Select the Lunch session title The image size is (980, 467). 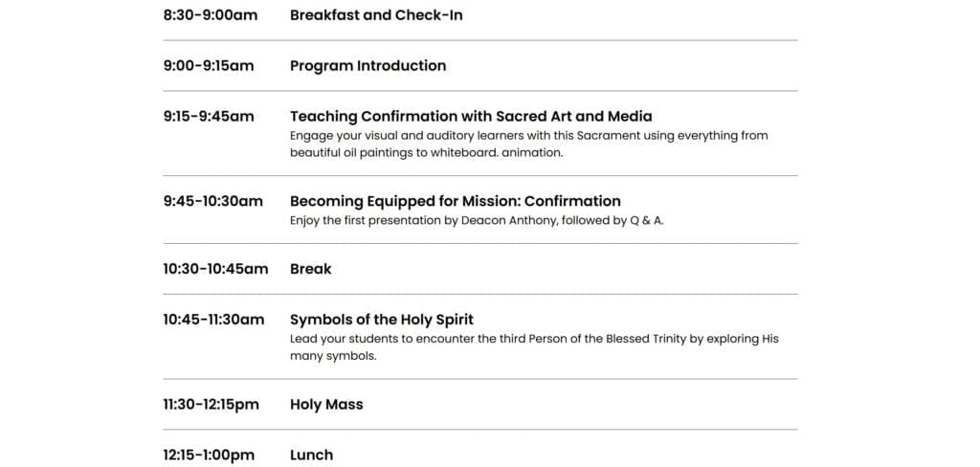tap(311, 456)
